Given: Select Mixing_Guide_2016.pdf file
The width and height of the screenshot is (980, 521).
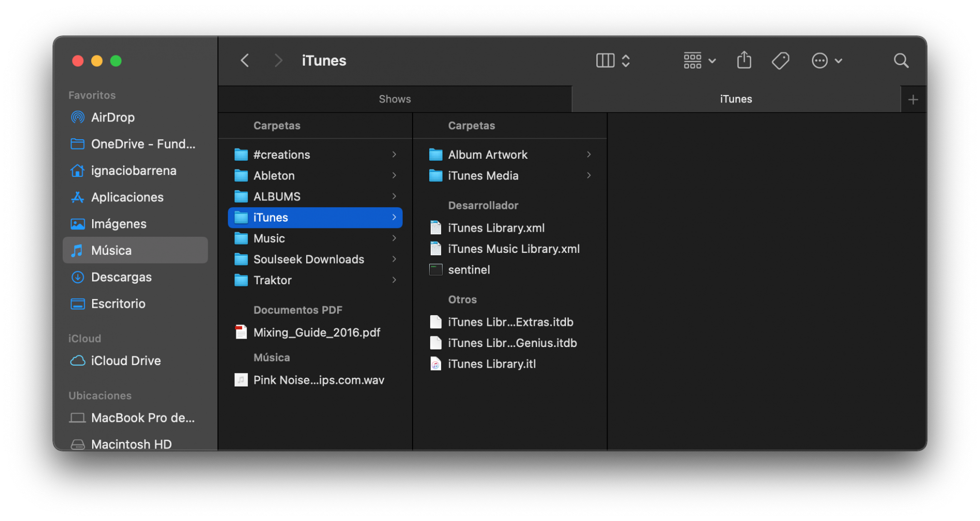Looking at the screenshot, I should coord(315,332).
